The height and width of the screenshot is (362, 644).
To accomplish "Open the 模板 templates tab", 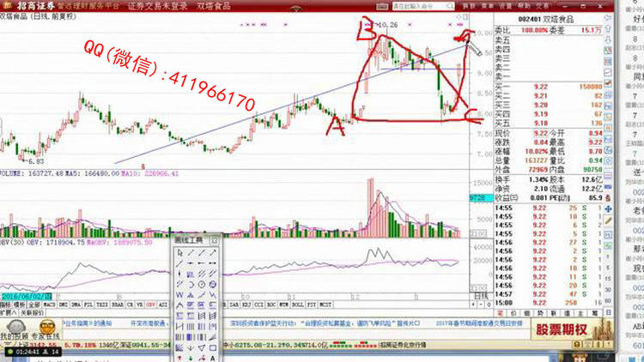I will 19,305.
